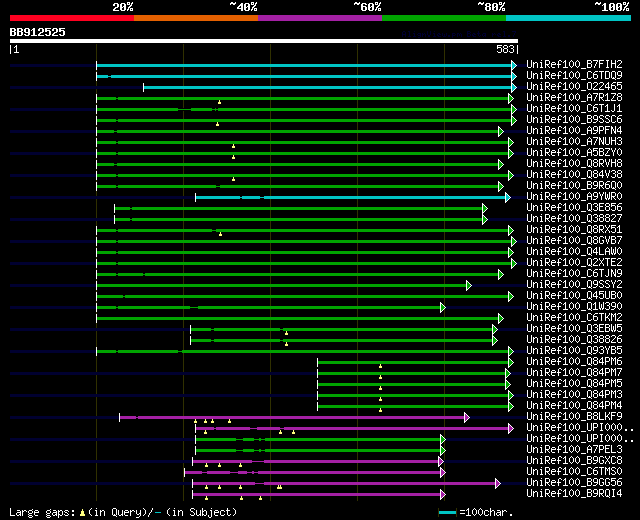Select the UniRef100_Q3EBW5 label

point(574,329)
